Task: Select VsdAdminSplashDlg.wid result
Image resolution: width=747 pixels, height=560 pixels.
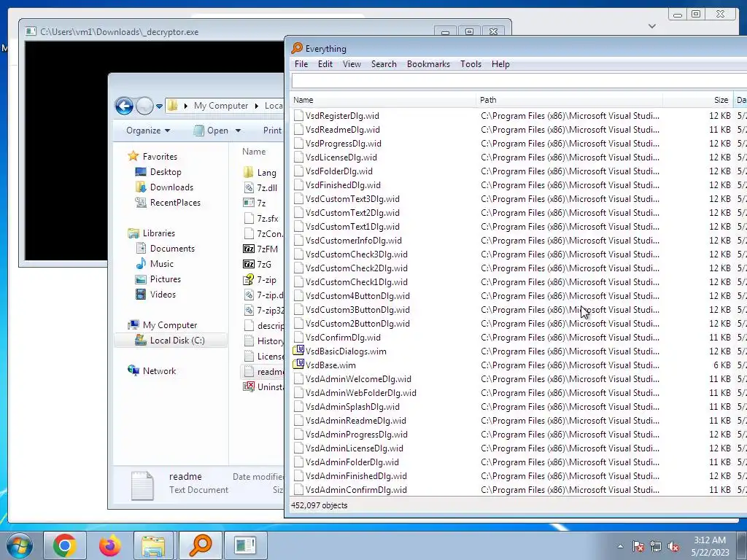Action: tap(352, 407)
